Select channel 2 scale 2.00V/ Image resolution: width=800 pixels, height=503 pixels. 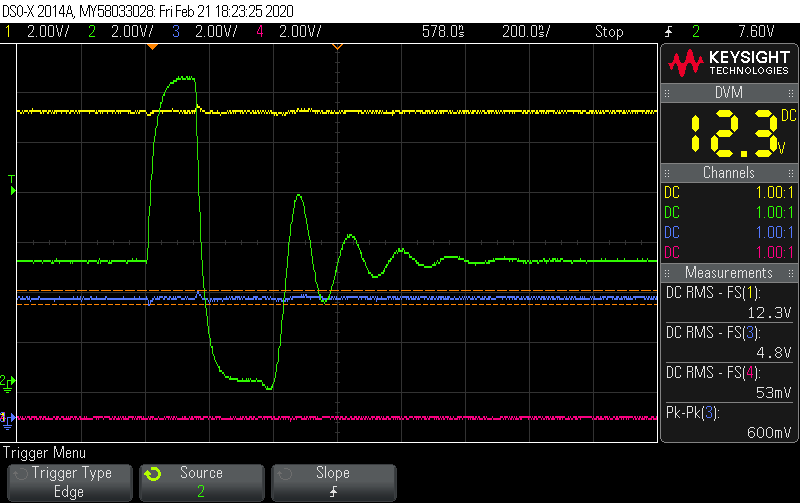[x=132, y=32]
